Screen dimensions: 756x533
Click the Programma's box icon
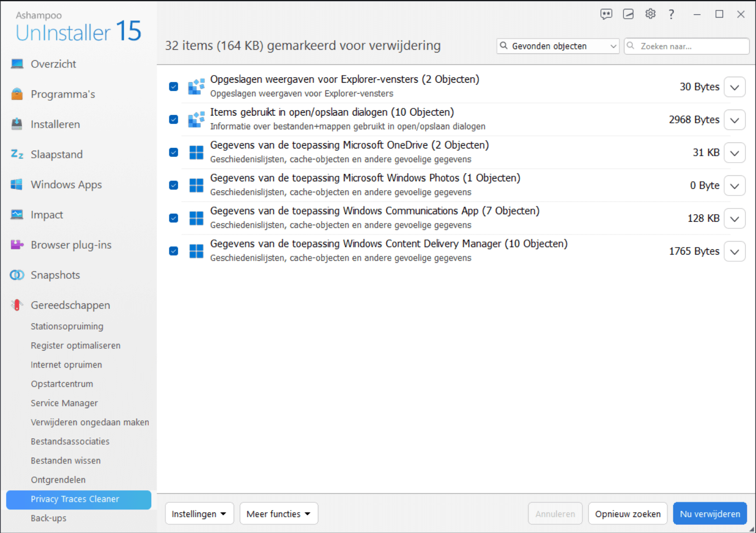pyautogui.click(x=17, y=94)
